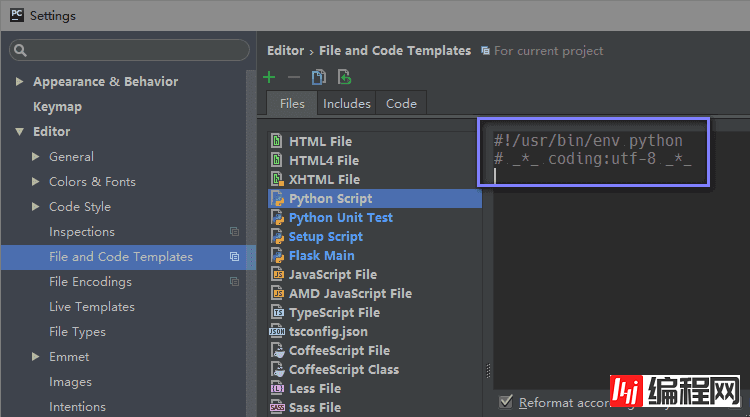Toggle the Reformat according to style checkbox
This screenshot has height=417, width=750.
click(x=506, y=402)
